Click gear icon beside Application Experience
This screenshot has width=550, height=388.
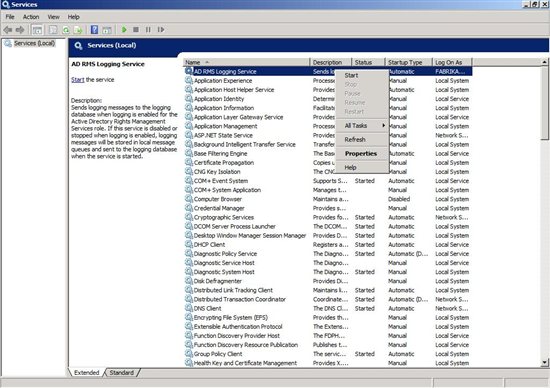click(189, 80)
